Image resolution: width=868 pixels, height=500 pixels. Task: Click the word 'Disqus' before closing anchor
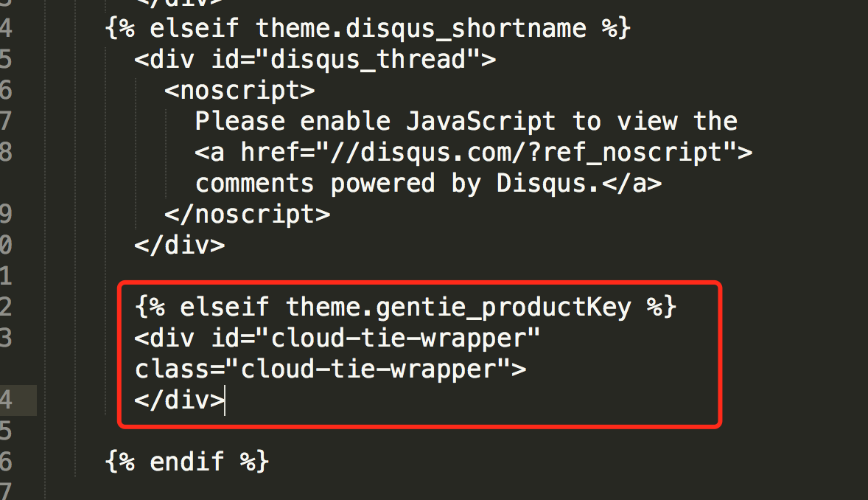pyautogui.click(x=542, y=184)
